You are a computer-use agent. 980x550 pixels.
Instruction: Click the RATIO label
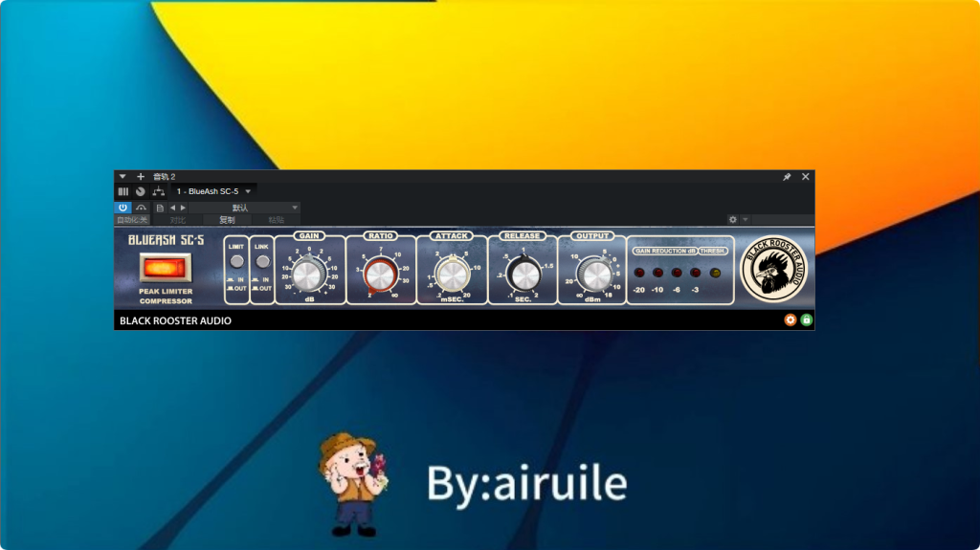[x=381, y=235]
